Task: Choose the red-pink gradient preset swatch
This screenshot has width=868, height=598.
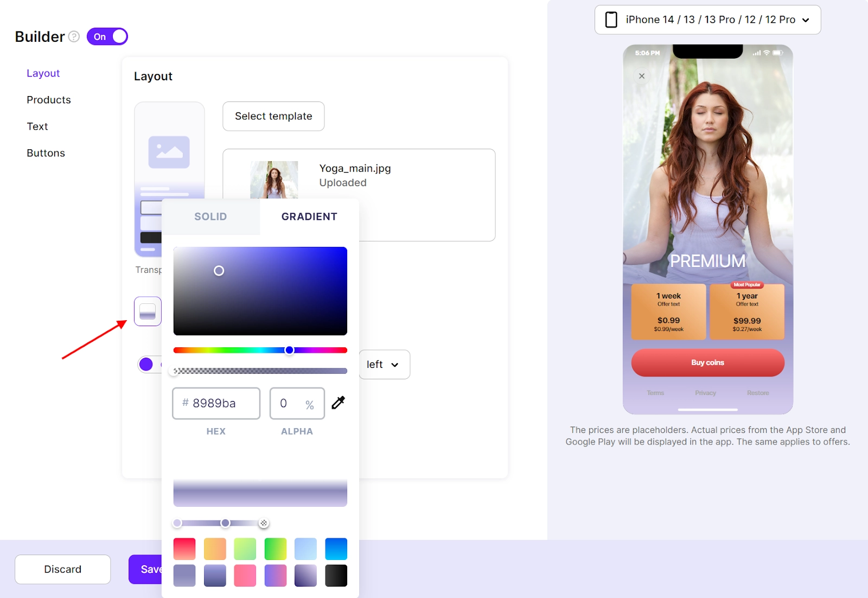Action: pyautogui.click(x=184, y=549)
